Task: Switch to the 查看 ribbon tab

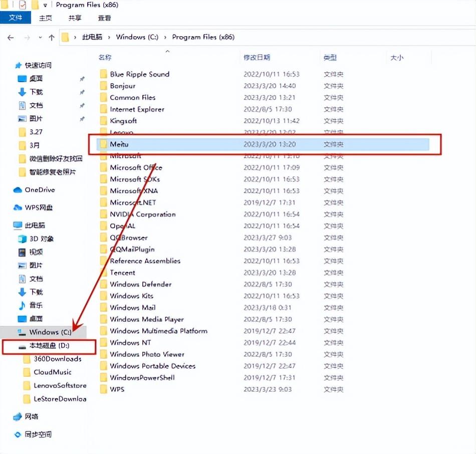Action: click(x=104, y=18)
